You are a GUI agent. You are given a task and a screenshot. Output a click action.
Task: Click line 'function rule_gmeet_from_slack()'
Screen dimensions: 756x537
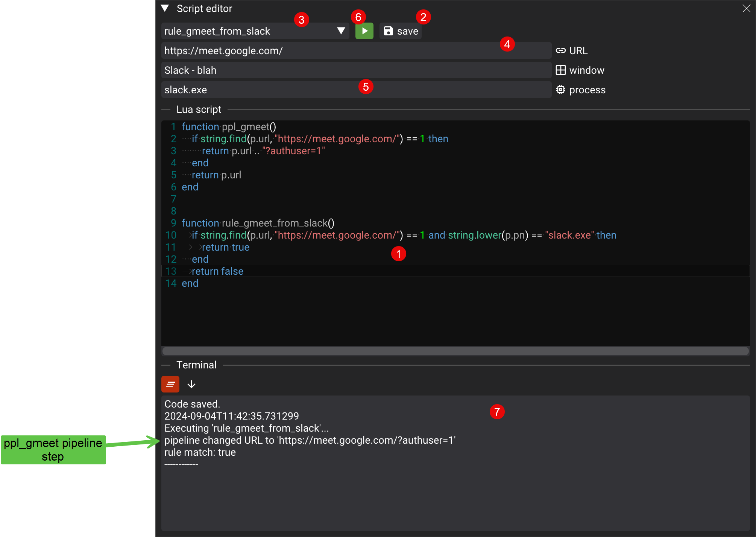pos(258,223)
